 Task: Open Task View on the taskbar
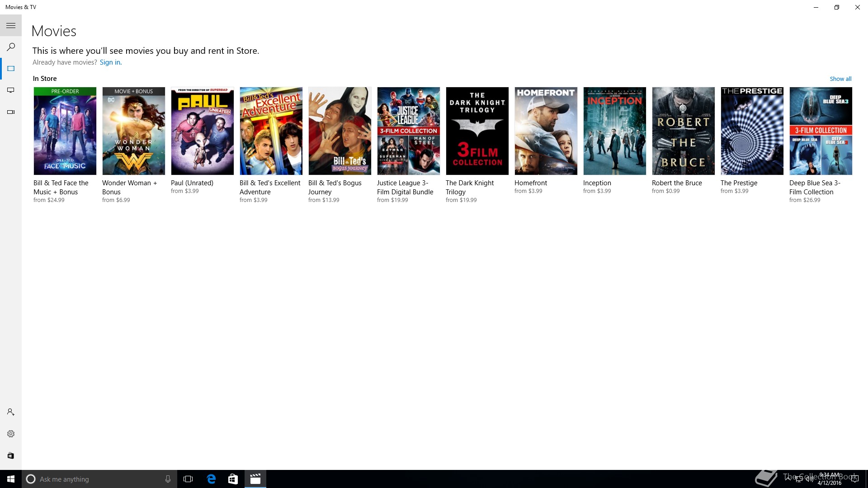188,479
